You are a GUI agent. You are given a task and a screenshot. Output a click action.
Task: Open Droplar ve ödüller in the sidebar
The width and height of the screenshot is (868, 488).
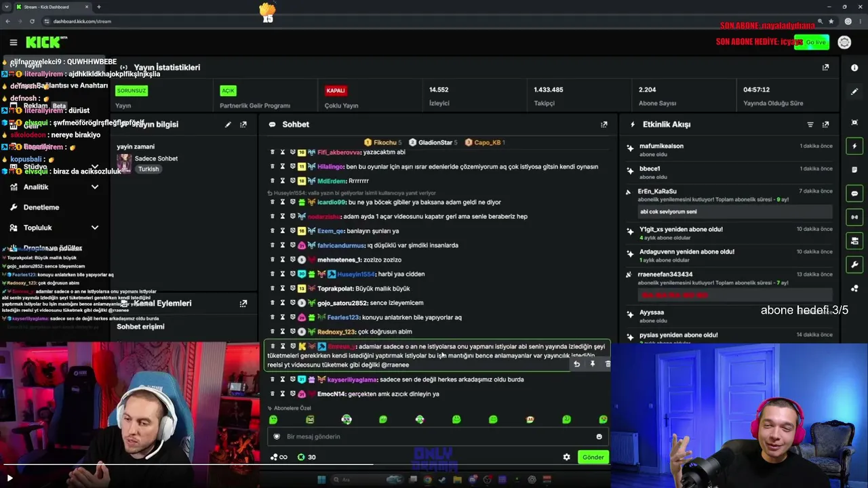click(53, 248)
